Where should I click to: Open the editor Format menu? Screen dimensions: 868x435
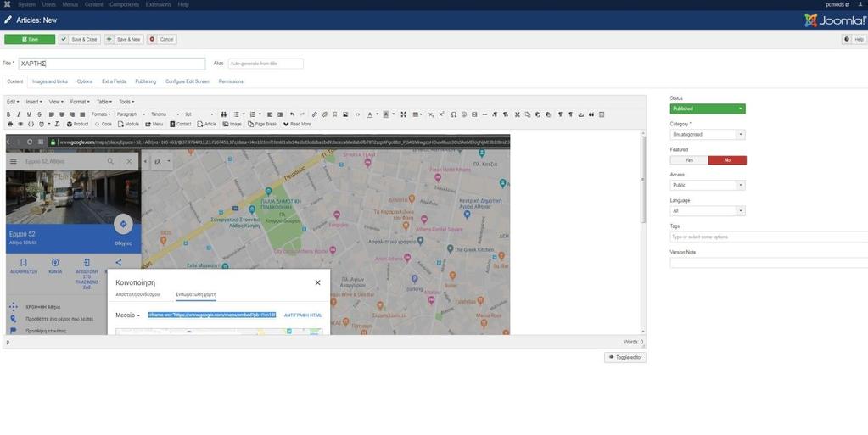click(x=80, y=102)
